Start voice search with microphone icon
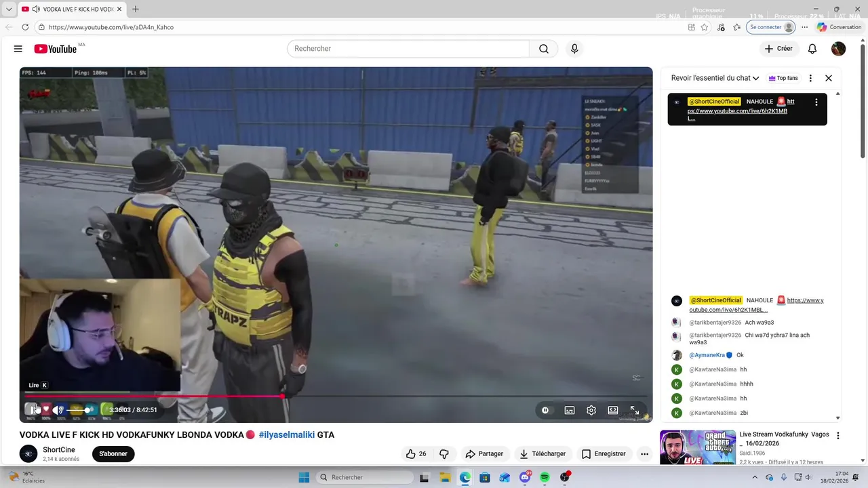Viewport: 868px width, 488px height. pyautogui.click(x=574, y=49)
